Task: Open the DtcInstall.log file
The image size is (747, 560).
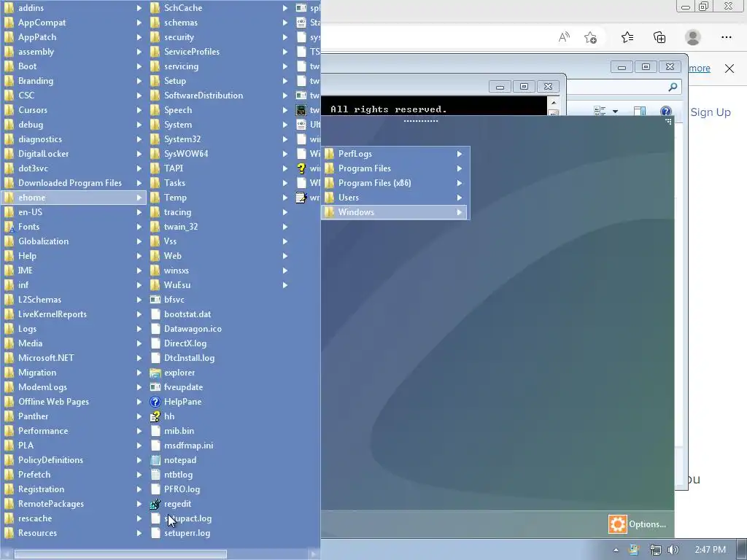Action: point(189,358)
